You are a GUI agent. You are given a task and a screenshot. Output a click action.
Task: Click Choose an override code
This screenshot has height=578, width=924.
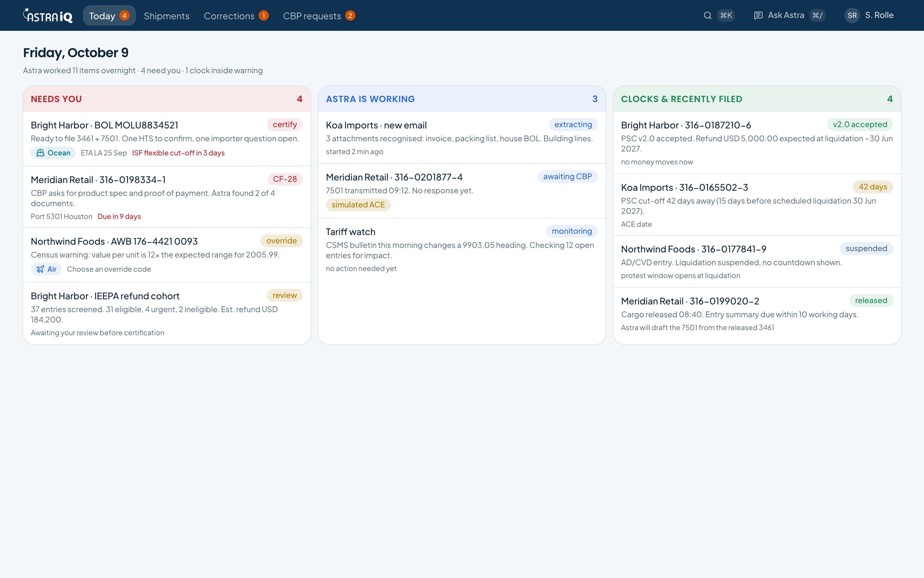pyautogui.click(x=109, y=269)
